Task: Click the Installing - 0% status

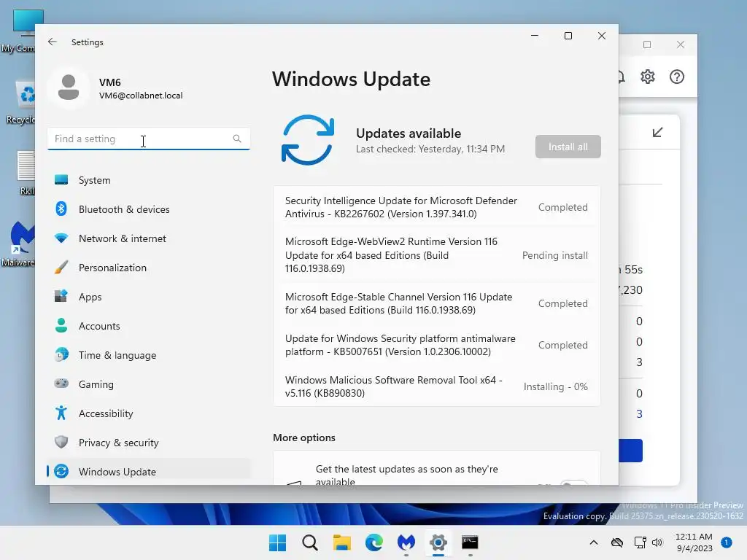Action: click(555, 386)
